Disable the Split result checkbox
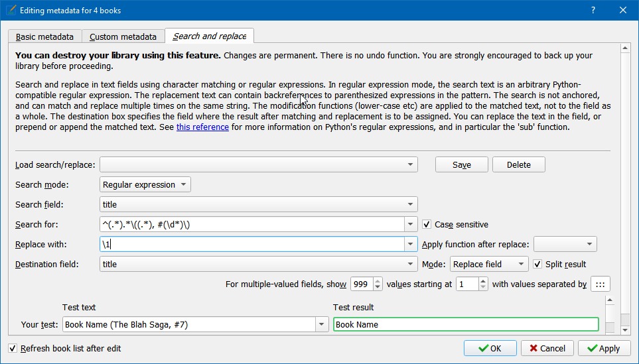This screenshot has height=364, width=639. pyautogui.click(x=538, y=264)
